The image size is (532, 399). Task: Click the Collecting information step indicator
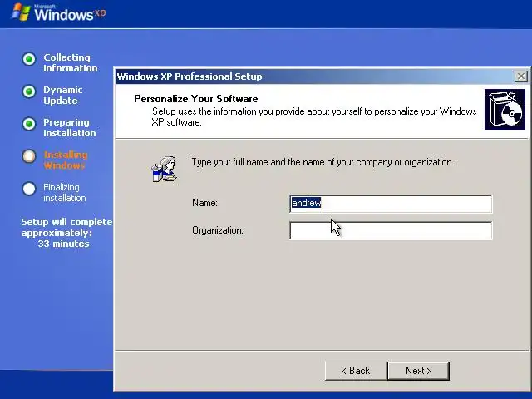(x=29, y=59)
